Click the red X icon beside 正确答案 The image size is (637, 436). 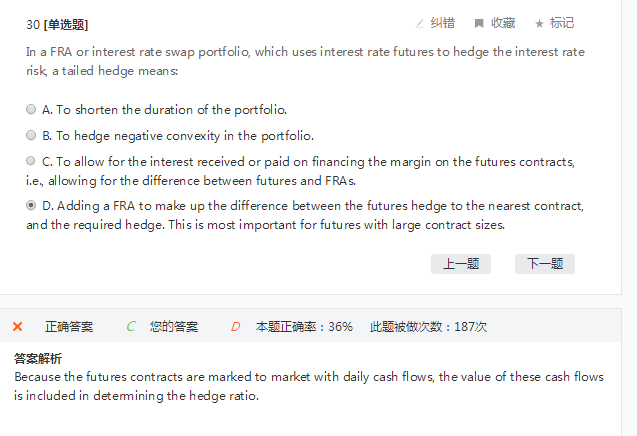[x=17, y=327]
